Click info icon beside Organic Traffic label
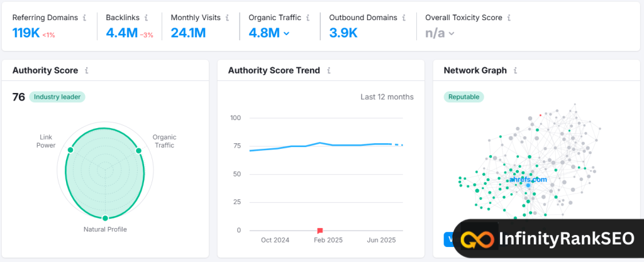The height and width of the screenshot is (262, 644). (x=307, y=18)
